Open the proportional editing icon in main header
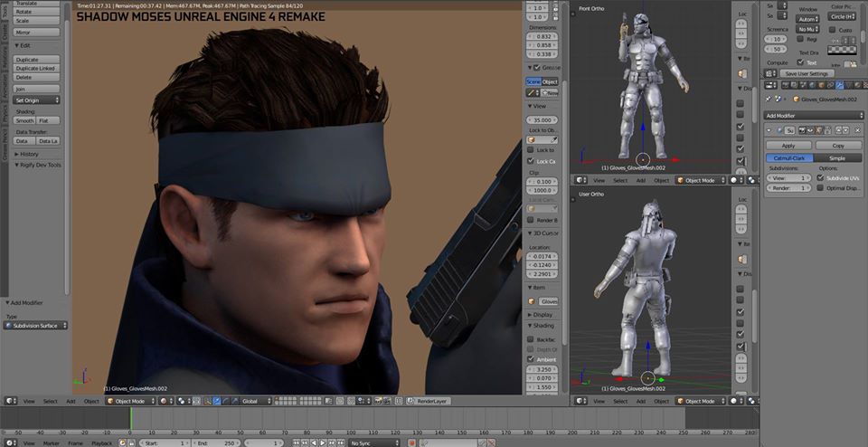The image size is (868, 447). pyautogui.click(x=340, y=401)
